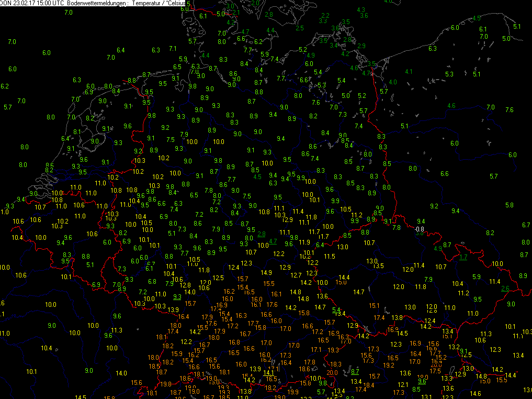Viewport: 532px width, 399px height.
Task: Select the orange 19.8 temperature value
Action: (166, 384)
